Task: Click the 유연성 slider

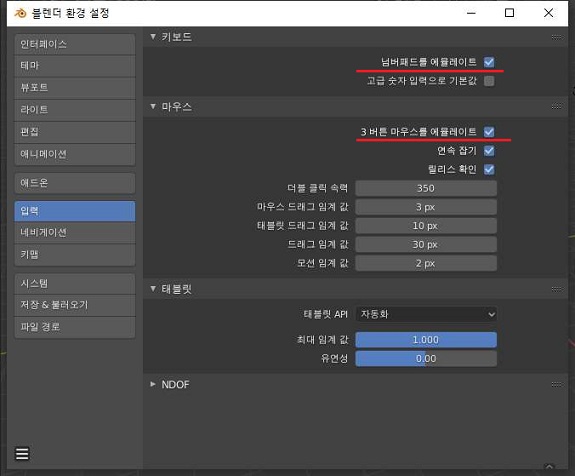Action: click(x=426, y=359)
